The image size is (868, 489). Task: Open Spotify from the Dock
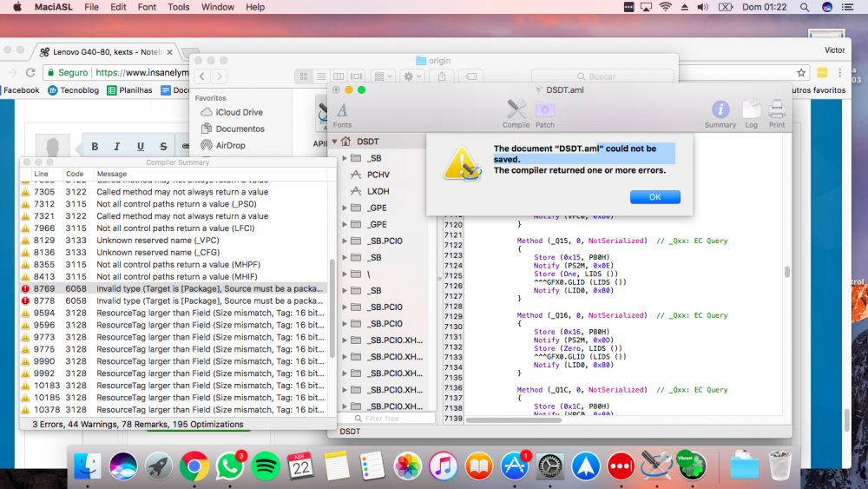[265, 466]
